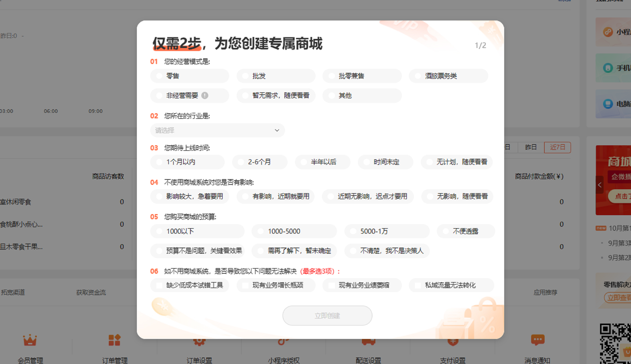Switch to 近7日 tab
Viewport: 631px width, 364px height.
pos(557,147)
